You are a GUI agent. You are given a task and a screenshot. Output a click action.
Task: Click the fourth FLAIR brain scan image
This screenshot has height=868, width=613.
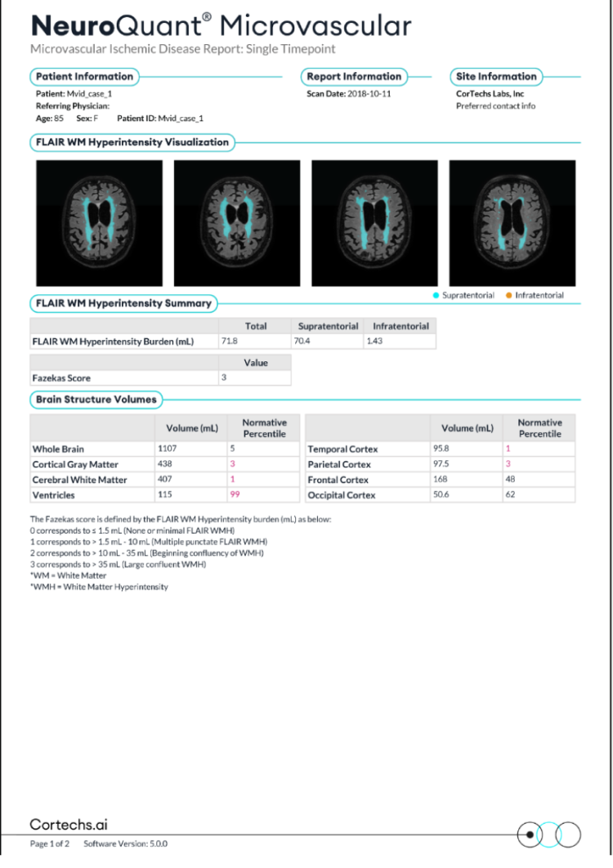point(512,223)
